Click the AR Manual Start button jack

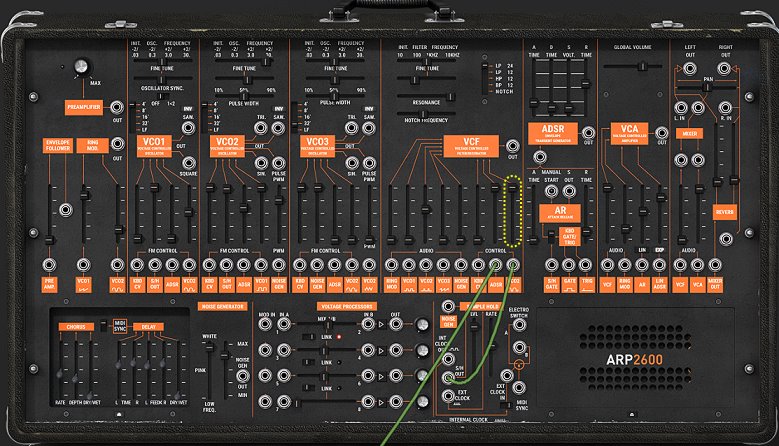551,191
